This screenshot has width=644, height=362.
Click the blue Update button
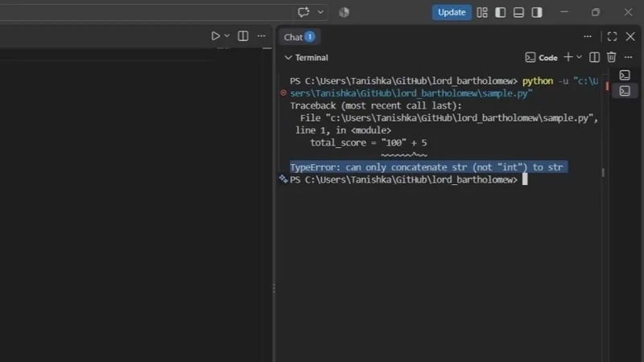click(x=452, y=12)
